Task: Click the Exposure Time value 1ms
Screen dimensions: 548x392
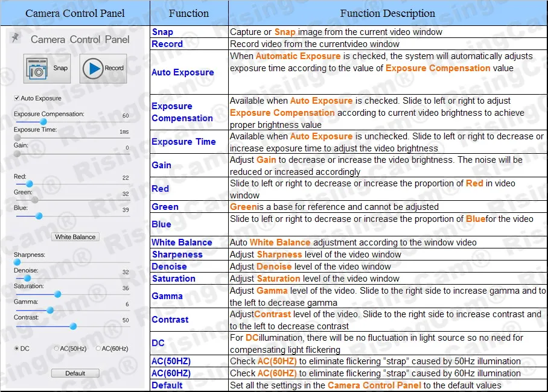Action: click(x=124, y=131)
